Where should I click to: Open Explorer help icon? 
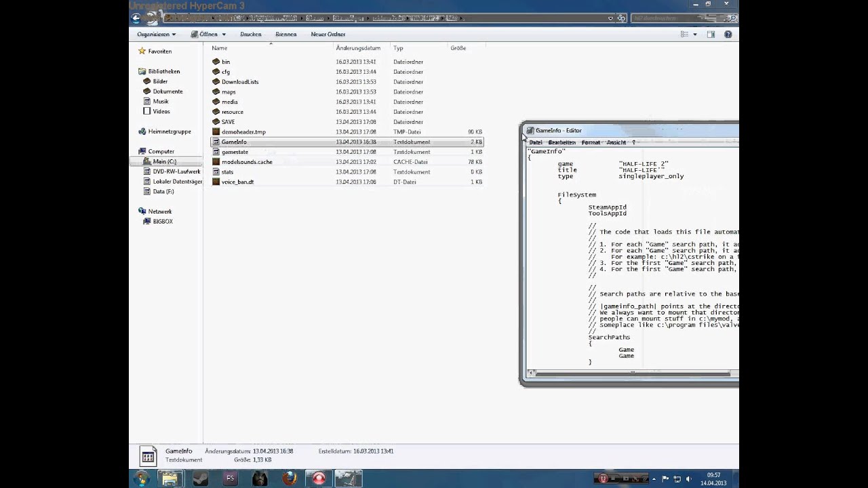(x=728, y=35)
